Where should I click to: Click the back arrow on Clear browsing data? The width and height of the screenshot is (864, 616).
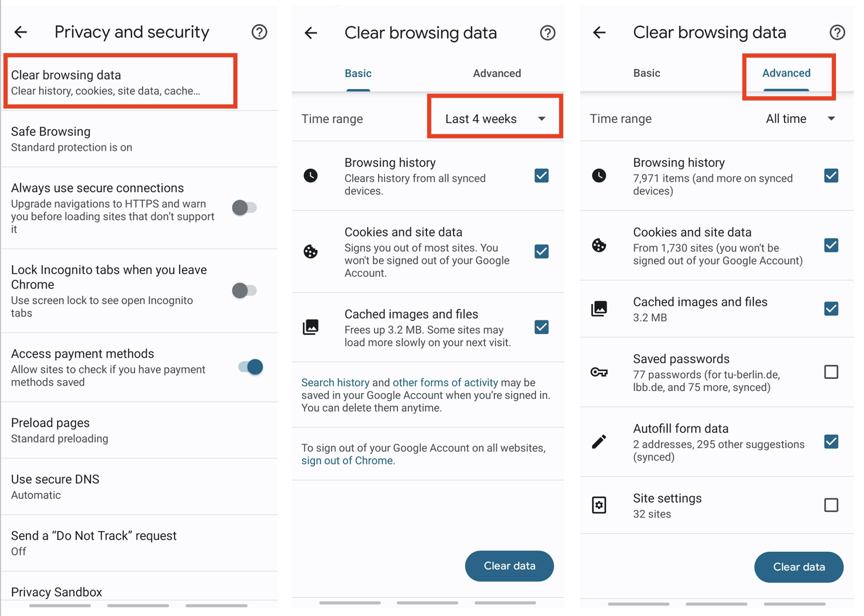pos(311,33)
